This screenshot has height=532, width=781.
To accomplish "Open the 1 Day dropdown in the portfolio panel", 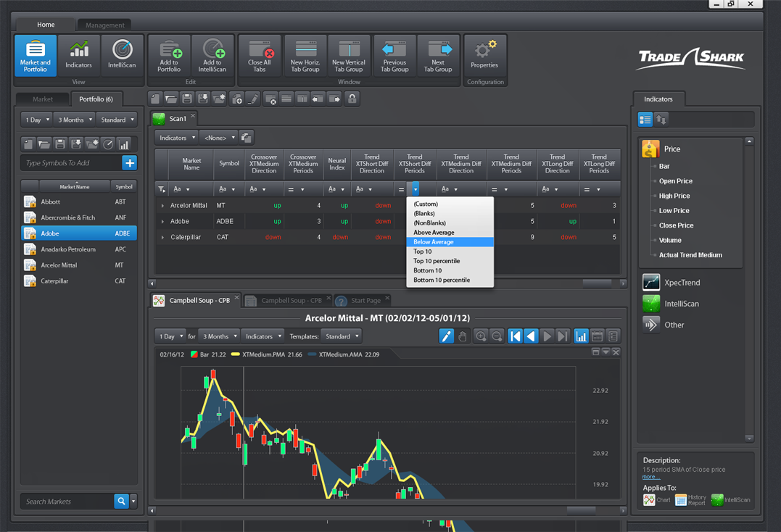I will pyautogui.click(x=38, y=120).
